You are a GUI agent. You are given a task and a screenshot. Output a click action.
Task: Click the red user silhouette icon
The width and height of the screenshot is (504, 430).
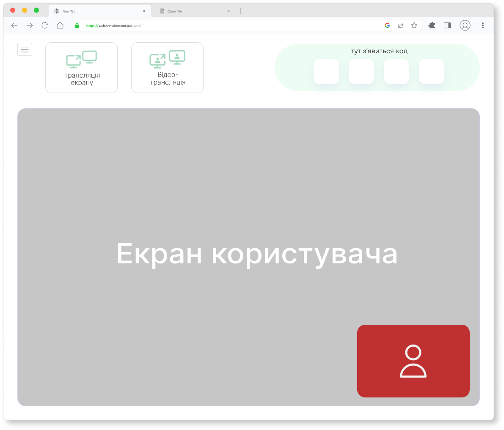[413, 361]
